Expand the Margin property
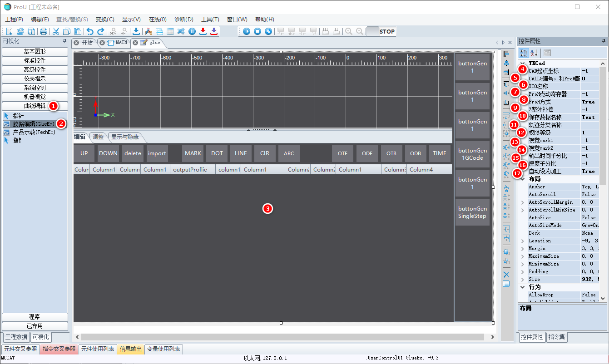Image resolution: width=609 pixels, height=364 pixels. (522, 248)
